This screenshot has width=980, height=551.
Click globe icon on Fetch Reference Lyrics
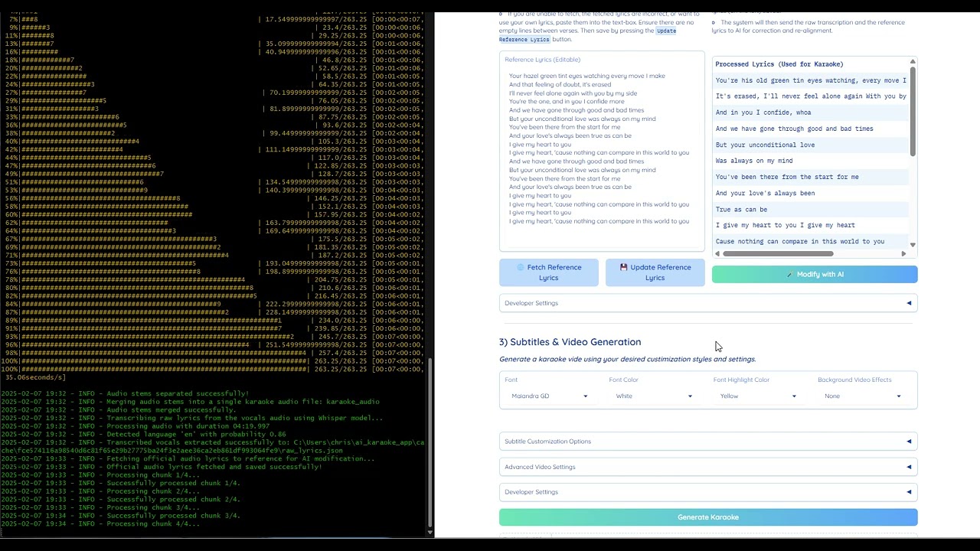[x=521, y=267]
